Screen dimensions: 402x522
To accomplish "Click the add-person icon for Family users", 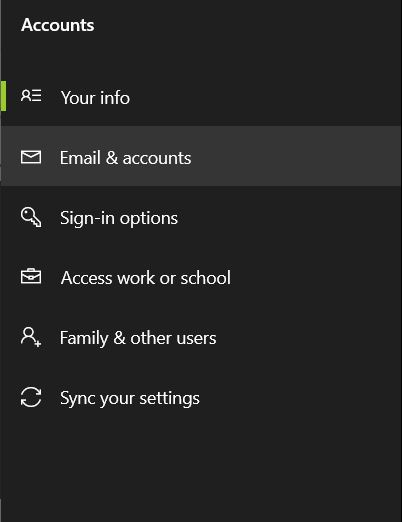I will 31,337.
